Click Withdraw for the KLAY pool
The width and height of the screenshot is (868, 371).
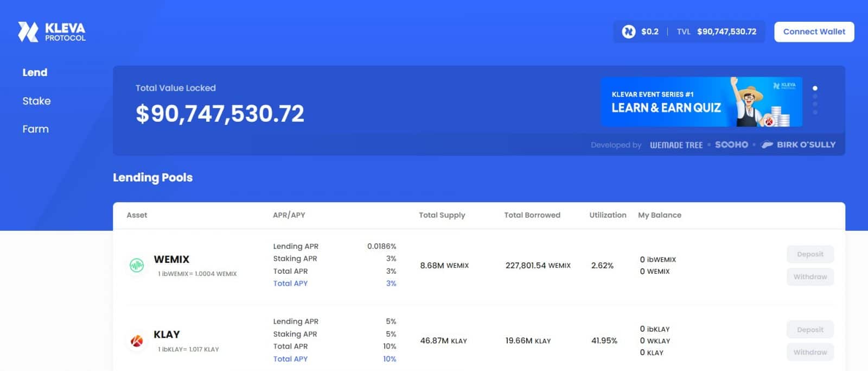coord(810,353)
